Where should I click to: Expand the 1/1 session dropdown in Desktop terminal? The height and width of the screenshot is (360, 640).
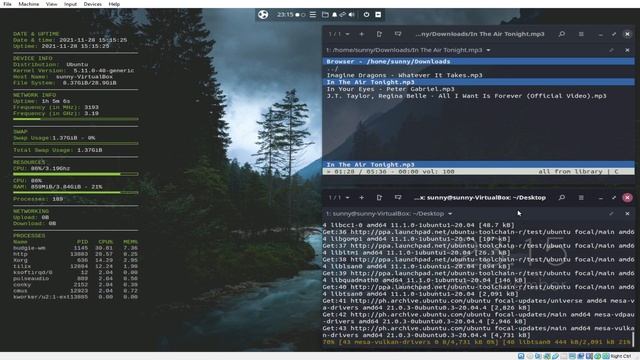339,198
